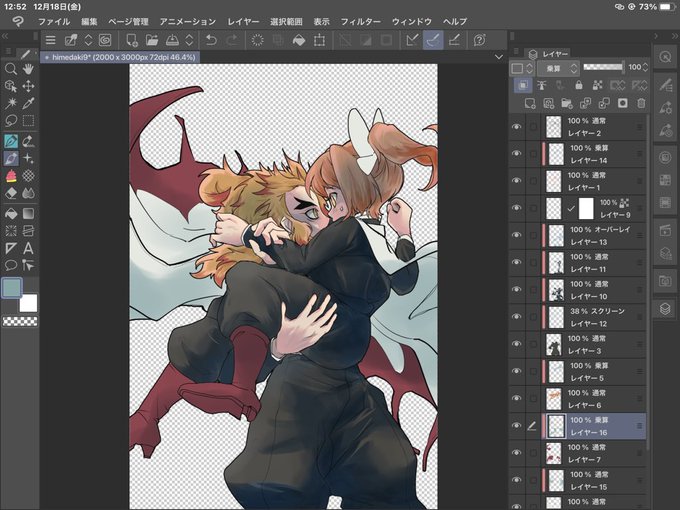Check the box beside レイヤー 6
The width and height of the screenshot is (680, 510).
533,399
